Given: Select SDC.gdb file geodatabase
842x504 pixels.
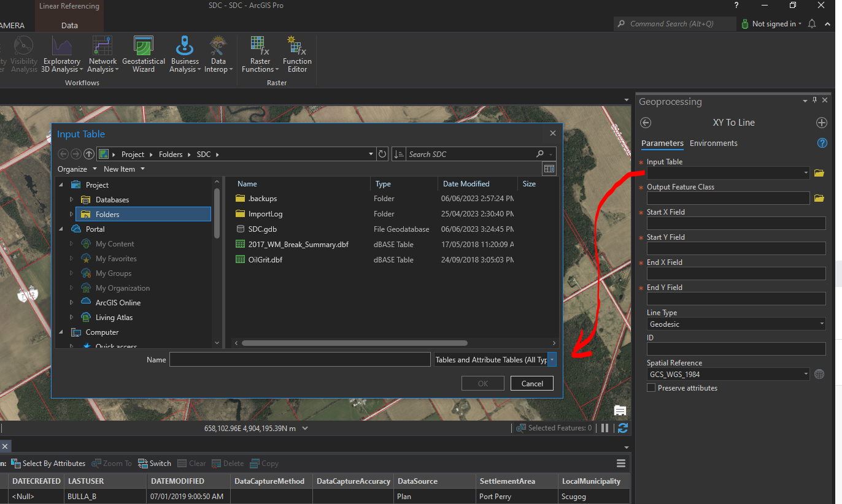Looking at the screenshot, I should pyautogui.click(x=263, y=229).
